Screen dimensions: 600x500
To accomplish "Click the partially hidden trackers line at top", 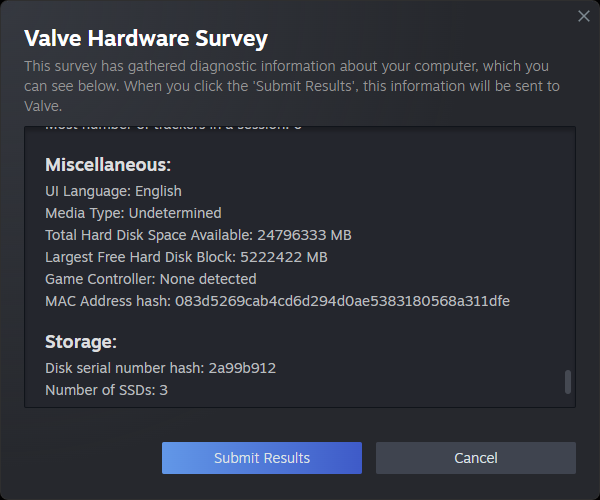I will 173,129.
